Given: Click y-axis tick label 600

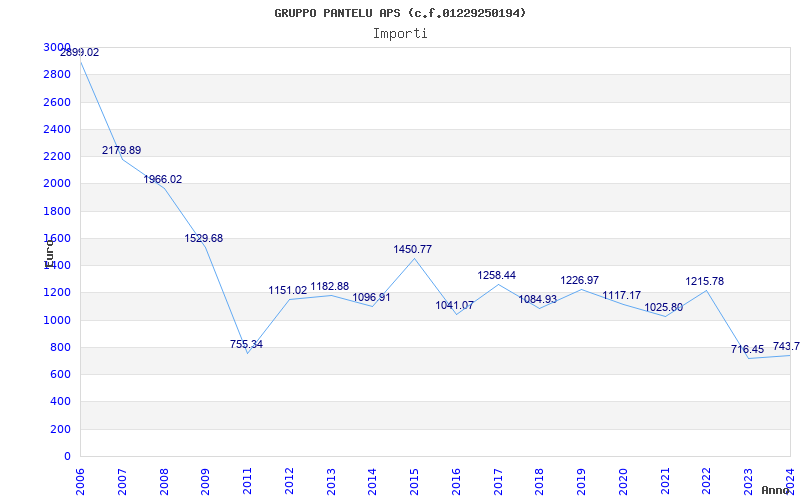Looking at the screenshot, I should click(60, 374).
